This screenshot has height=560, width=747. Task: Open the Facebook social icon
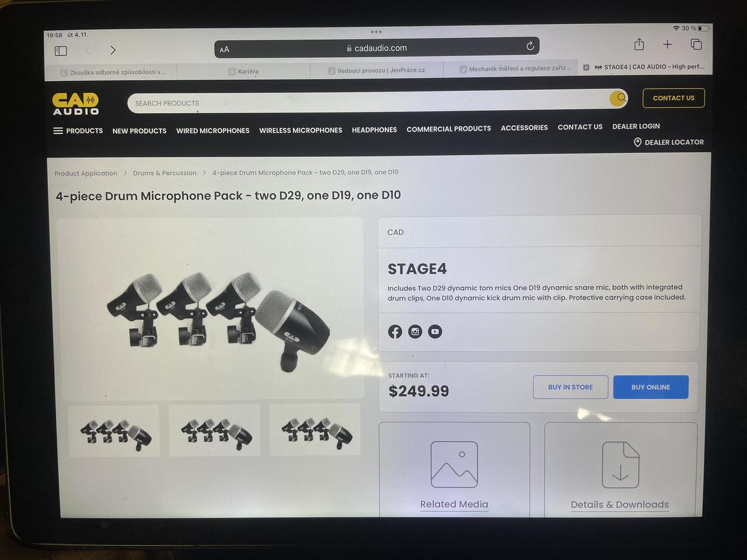click(x=395, y=332)
